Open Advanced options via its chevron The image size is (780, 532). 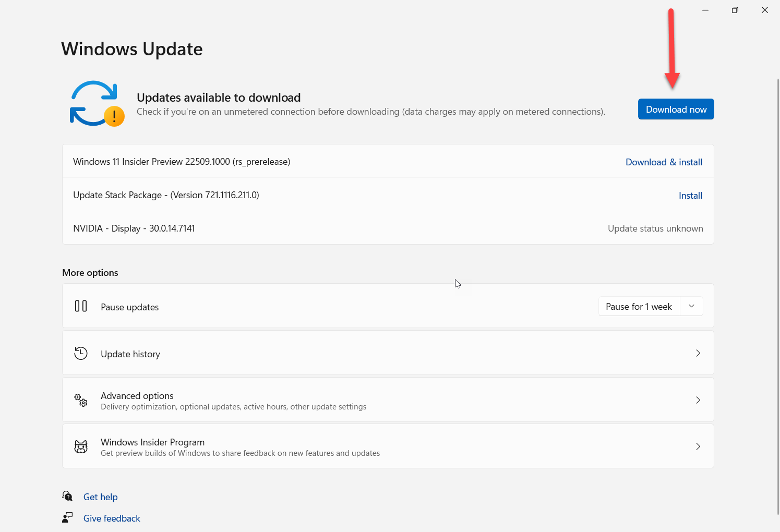698,400
